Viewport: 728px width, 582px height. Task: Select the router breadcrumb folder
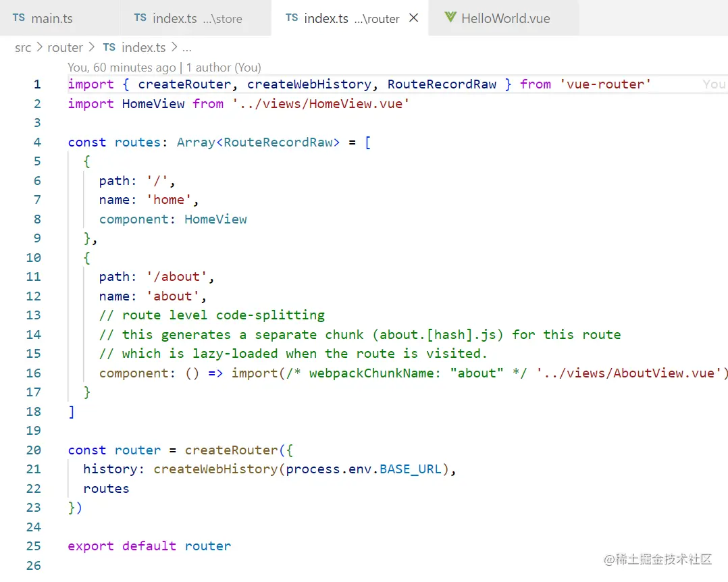[65, 47]
